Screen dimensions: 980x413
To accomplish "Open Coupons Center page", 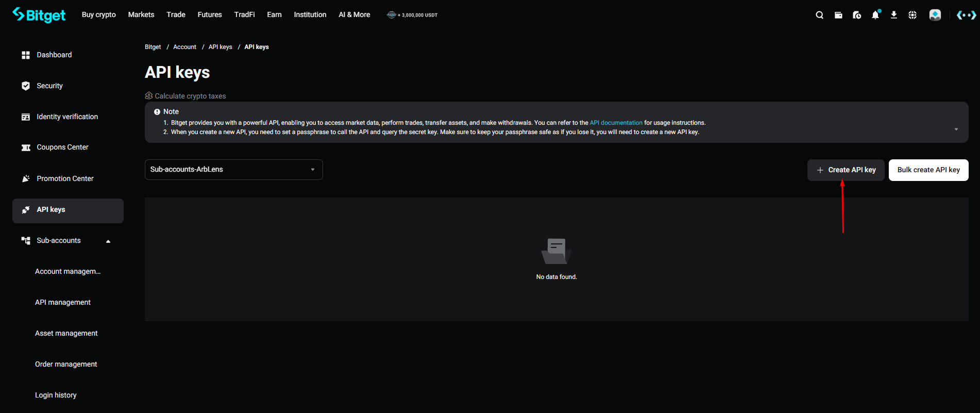I will [x=68, y=147].
